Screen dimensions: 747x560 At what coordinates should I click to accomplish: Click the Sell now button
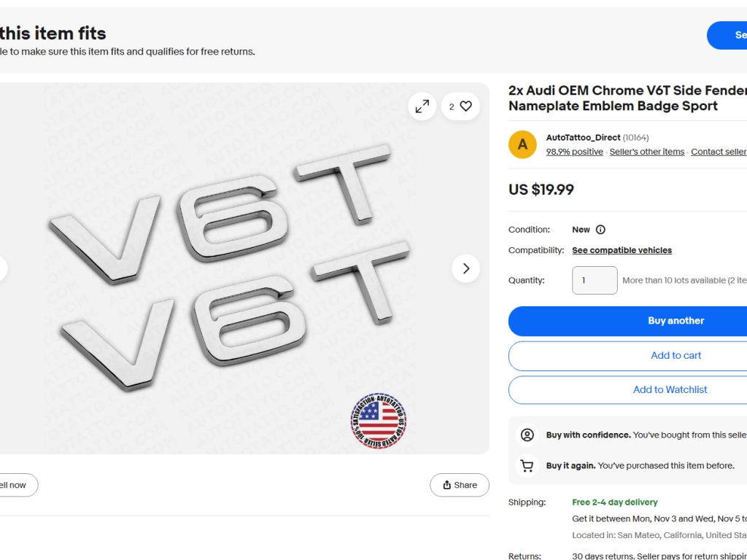pos(13,485)
